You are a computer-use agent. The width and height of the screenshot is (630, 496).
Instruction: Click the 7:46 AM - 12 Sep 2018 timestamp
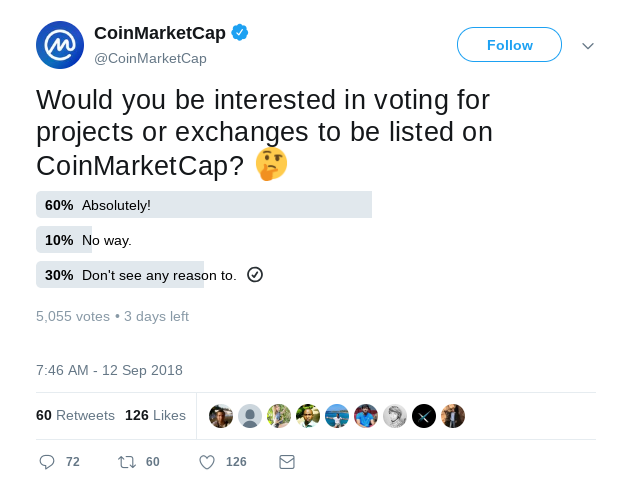coord(109,370)
